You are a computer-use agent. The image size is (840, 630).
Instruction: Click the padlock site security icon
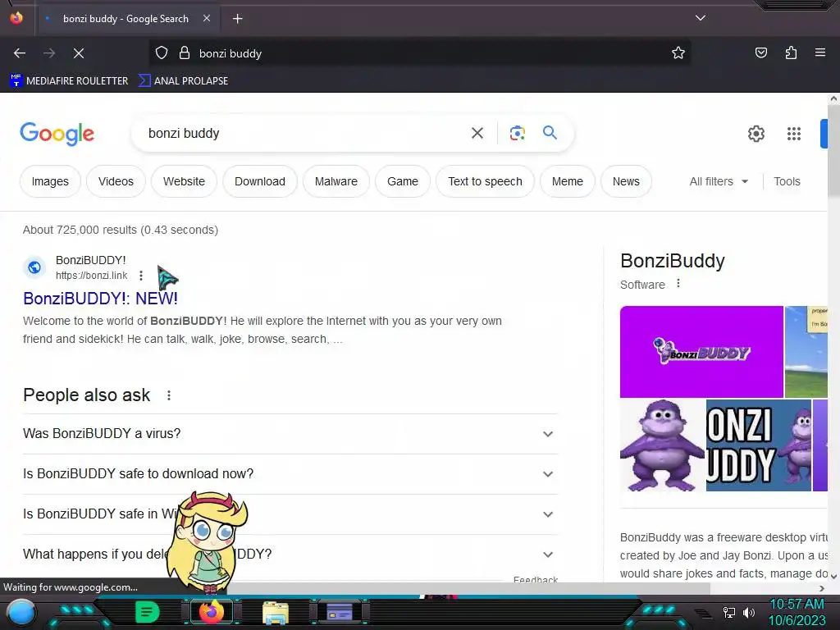tap(185, 53)
